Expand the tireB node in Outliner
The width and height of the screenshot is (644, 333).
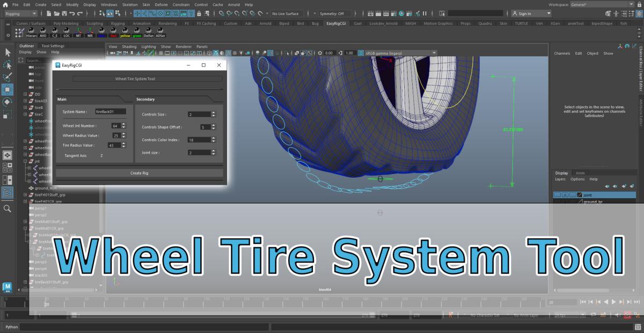(25, 107)
